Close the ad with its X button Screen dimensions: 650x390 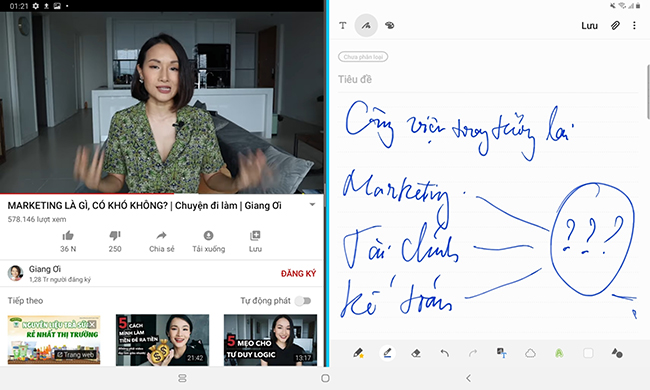[92, 324]
